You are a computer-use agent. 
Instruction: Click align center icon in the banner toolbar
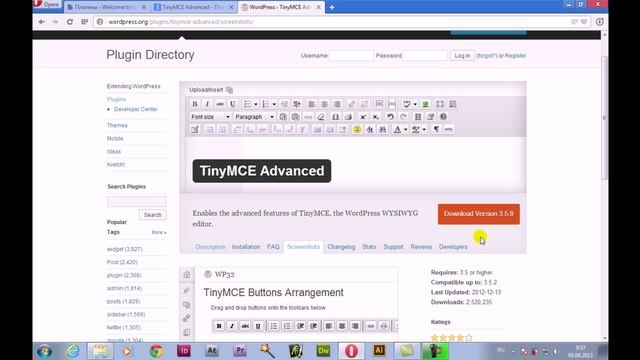coord(324,104)
